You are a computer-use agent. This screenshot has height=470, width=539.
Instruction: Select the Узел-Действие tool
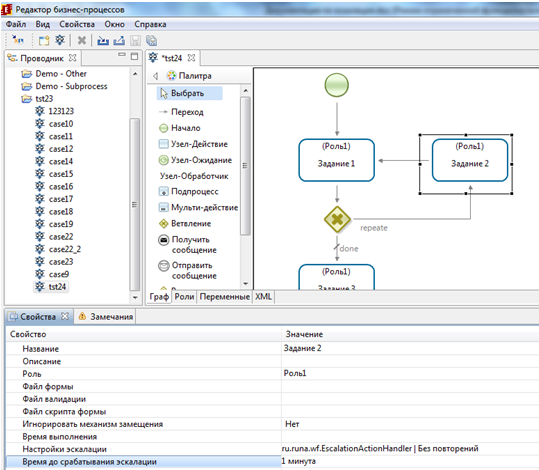click(x=193, y=144)
